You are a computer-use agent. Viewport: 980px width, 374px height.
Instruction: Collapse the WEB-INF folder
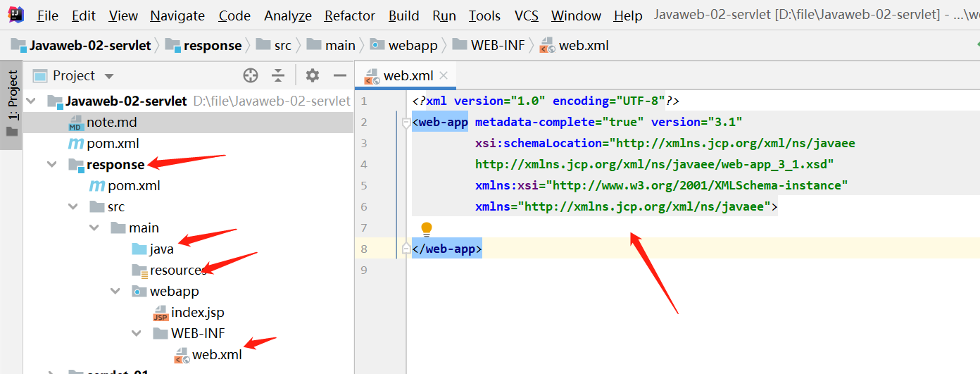click(136, 333)
